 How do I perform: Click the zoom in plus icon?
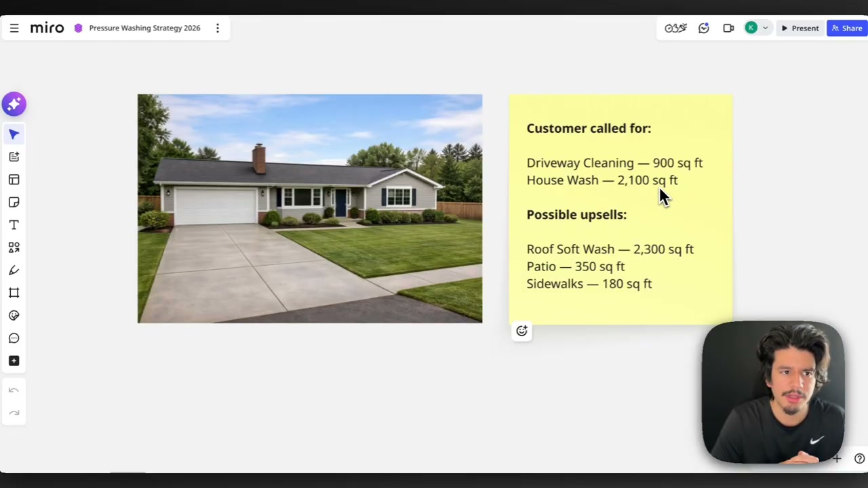click(x=837, y=459)
